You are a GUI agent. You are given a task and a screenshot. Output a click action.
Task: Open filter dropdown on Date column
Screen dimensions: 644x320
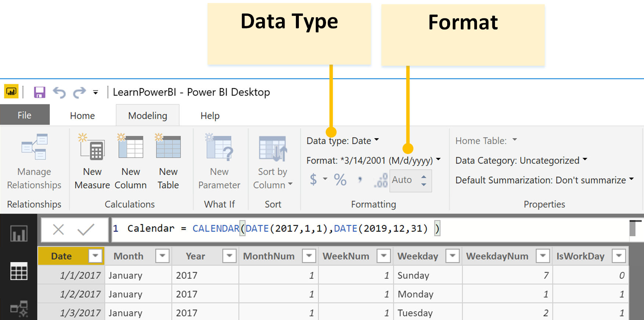click(x=95, y=256)
